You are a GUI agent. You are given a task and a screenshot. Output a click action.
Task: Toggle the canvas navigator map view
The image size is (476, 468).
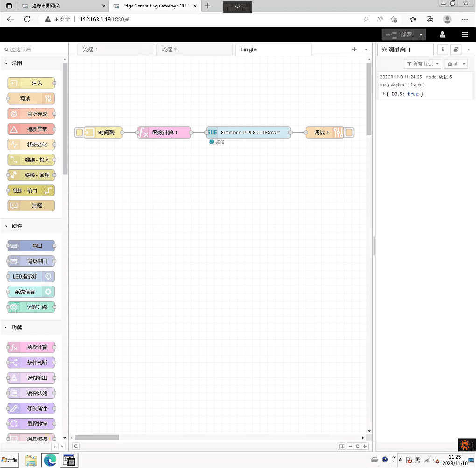pos(342,446)
